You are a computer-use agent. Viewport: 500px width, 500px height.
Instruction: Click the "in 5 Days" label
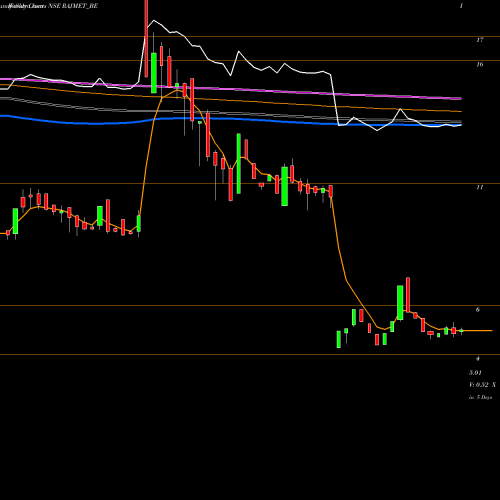tap(480, 397)
